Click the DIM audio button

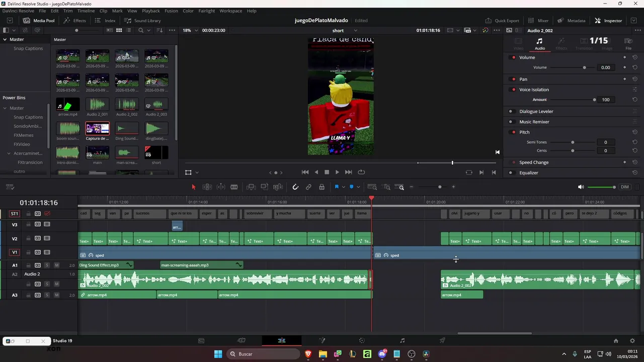coord(624,187)
